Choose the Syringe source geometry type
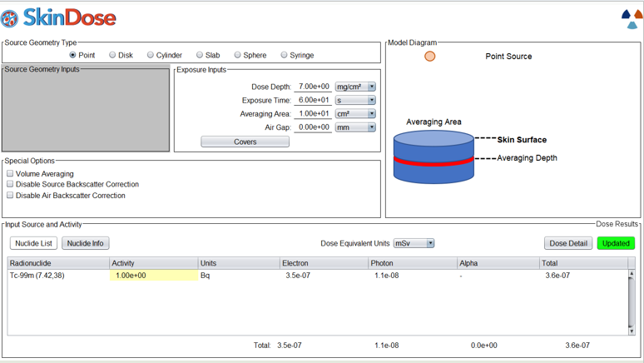Image resolution: width=644 pixels, height=363 pixels. pos(284,55)
